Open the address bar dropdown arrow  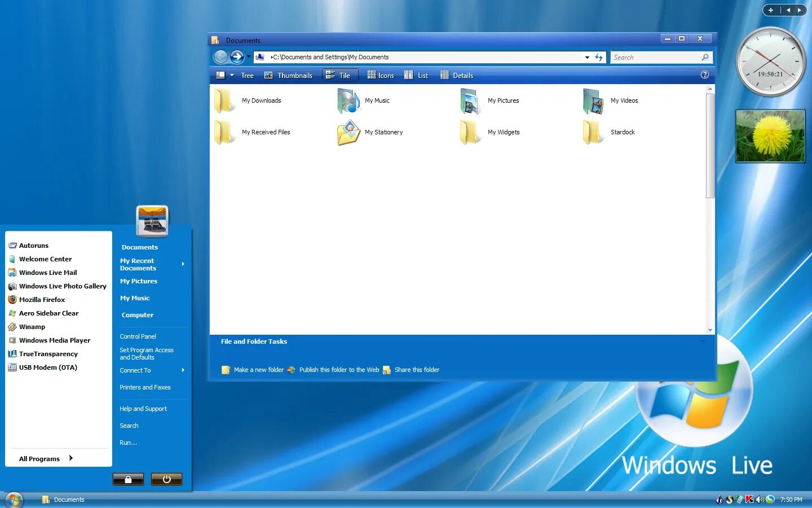587,57
